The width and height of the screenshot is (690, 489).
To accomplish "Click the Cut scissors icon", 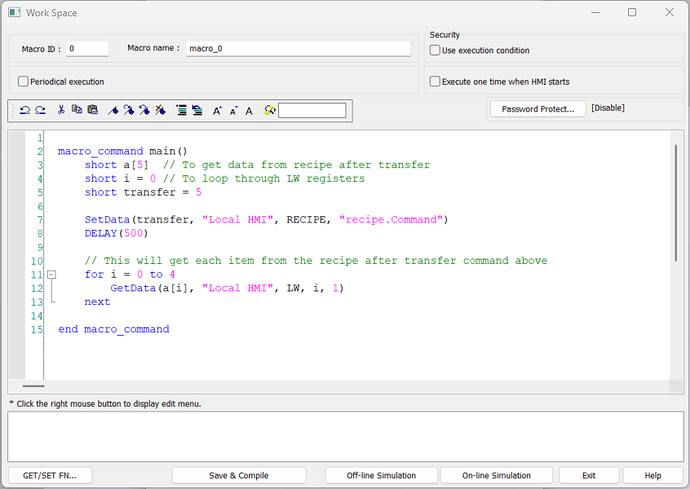I will (x=61, y=110).
